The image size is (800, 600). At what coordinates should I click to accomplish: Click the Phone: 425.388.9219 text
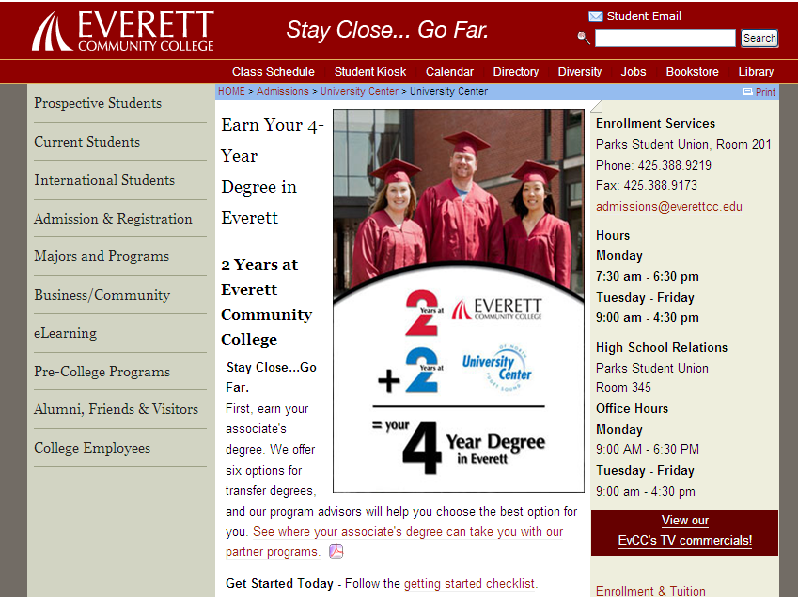(654, 165)
